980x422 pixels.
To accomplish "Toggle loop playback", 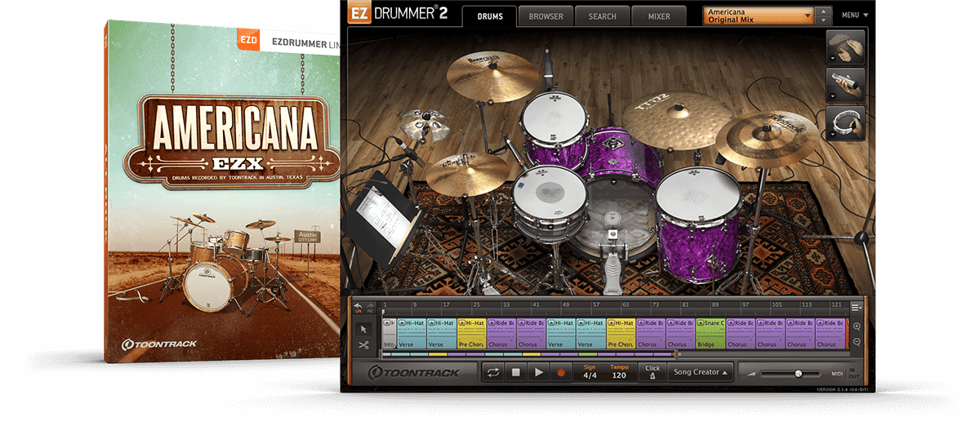I will (493, 372).
